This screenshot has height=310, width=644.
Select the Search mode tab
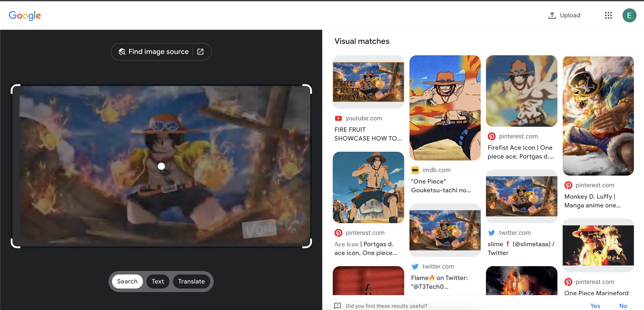[x=127, y=281]
